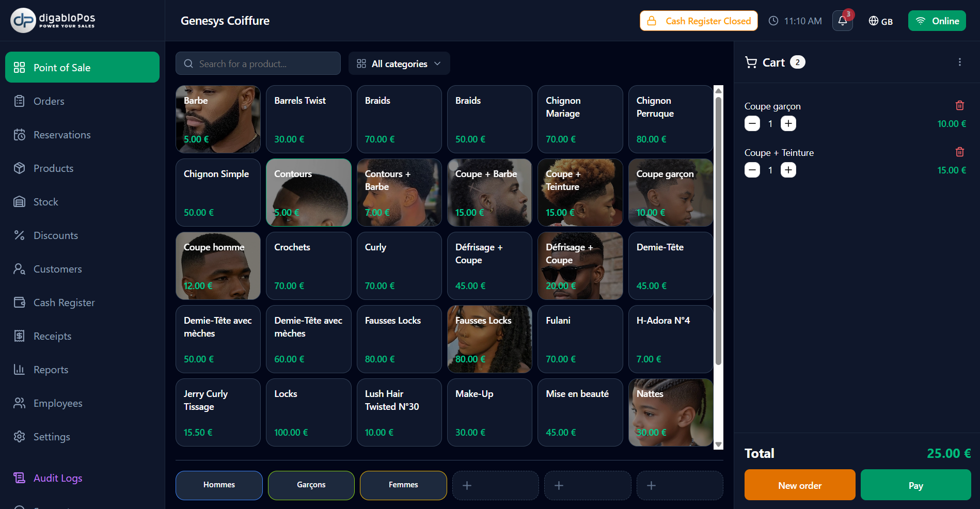Open the Stock page
Image resolution: width=980 pixels, height=509 pixels.
click(x=45, y=202)
